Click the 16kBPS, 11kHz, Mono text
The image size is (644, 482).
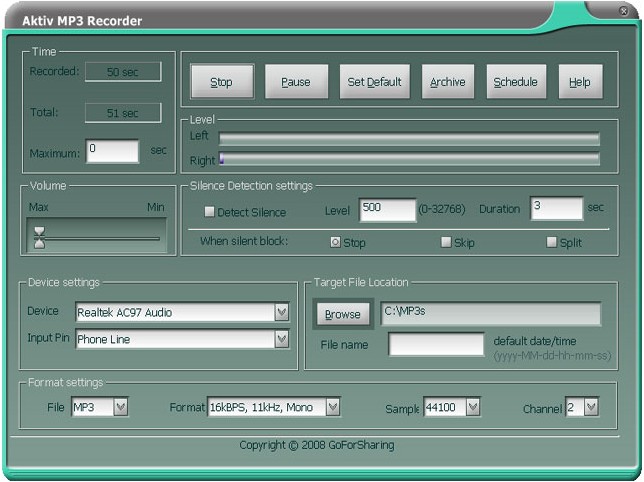tap(262, 407)
